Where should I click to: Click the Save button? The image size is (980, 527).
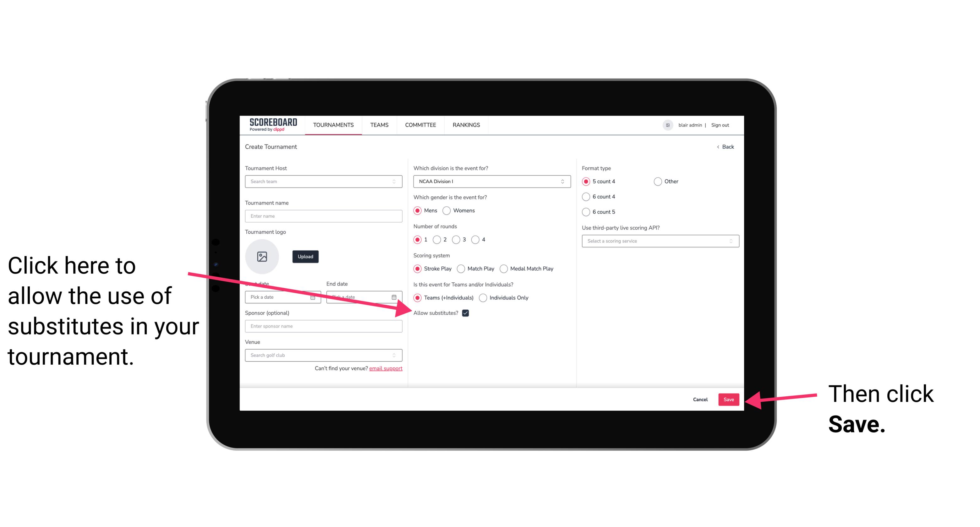coord(729,399)
